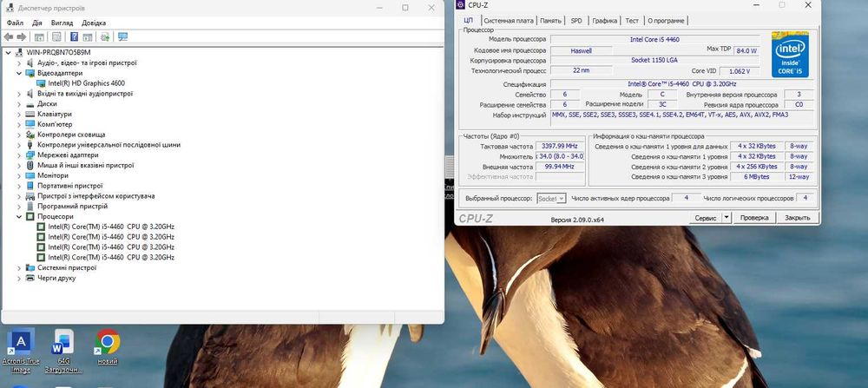Select the Комп'ютер category icon

coord(30,124)
